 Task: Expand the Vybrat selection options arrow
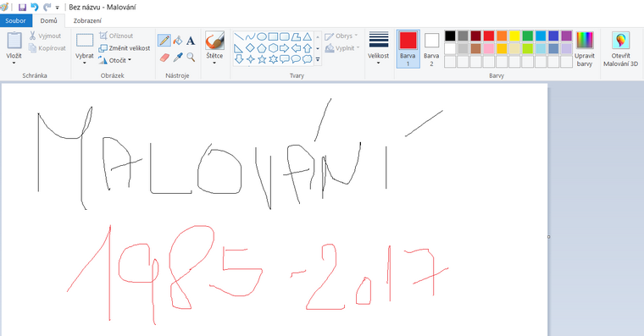(x=85, y=63)
